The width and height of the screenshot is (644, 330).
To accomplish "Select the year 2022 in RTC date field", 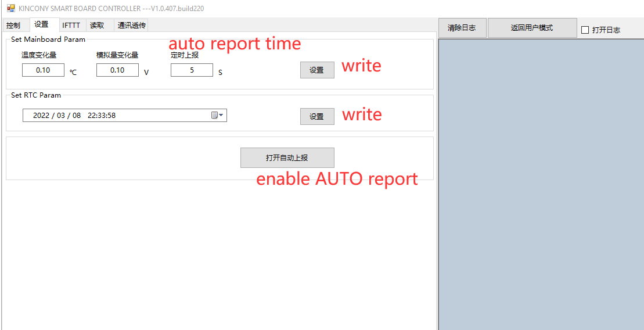I will pos(41,116).
